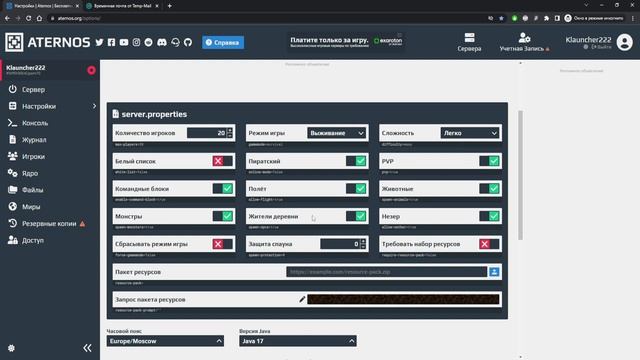640x360 pixels.
Task: Enable the Белый список toggle
Action: [223, 161]
